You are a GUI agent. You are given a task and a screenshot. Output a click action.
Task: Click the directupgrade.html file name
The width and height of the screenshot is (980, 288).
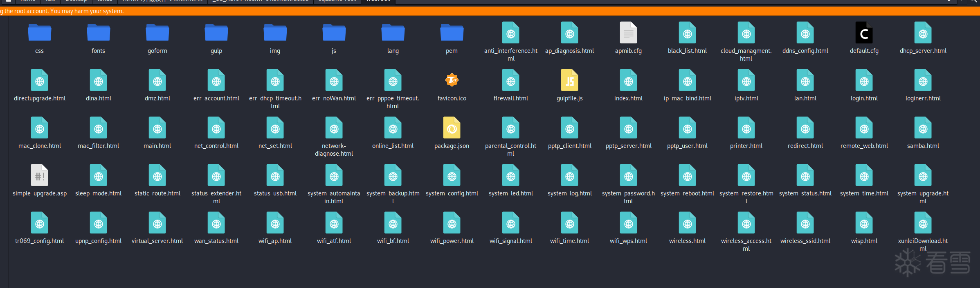tap(39, 98)
